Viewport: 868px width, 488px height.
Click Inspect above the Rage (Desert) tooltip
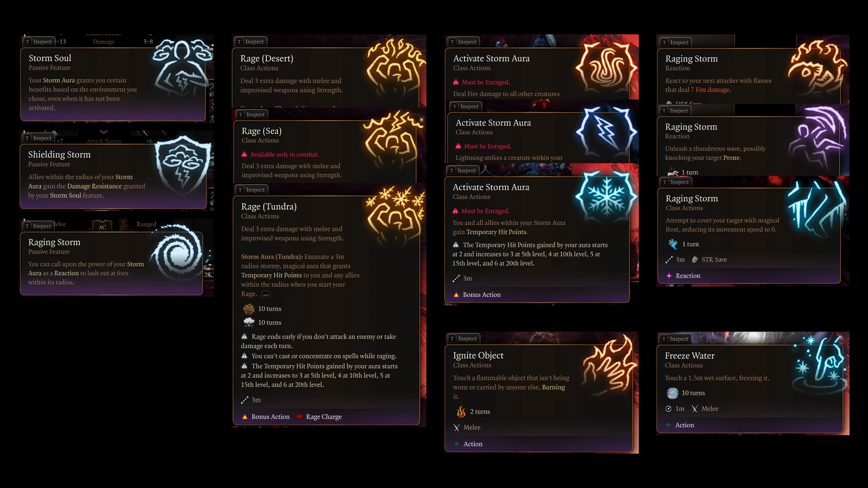pyautogui.click(x=250, y=42)
